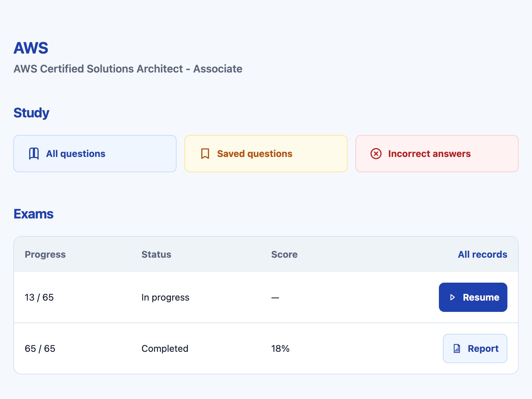The width and height of the screenshot is (532, 399).
Task: Open the All records link
Action: click(x=482, y=254)
